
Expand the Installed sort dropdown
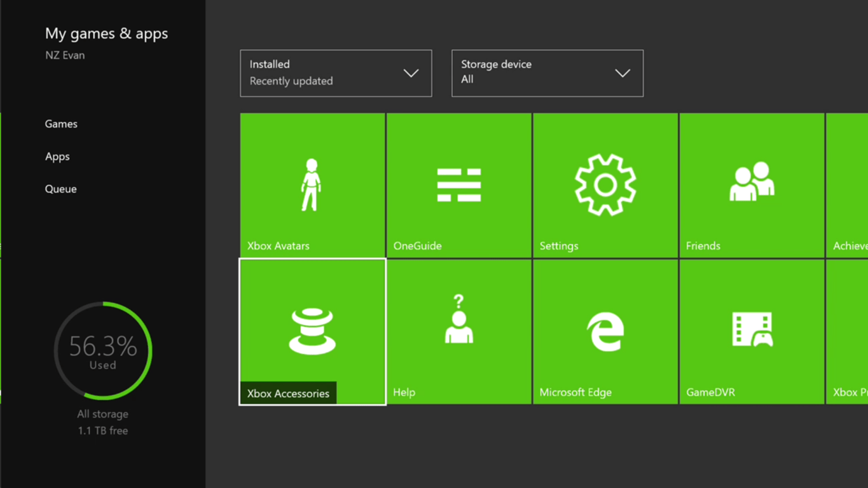336,73
